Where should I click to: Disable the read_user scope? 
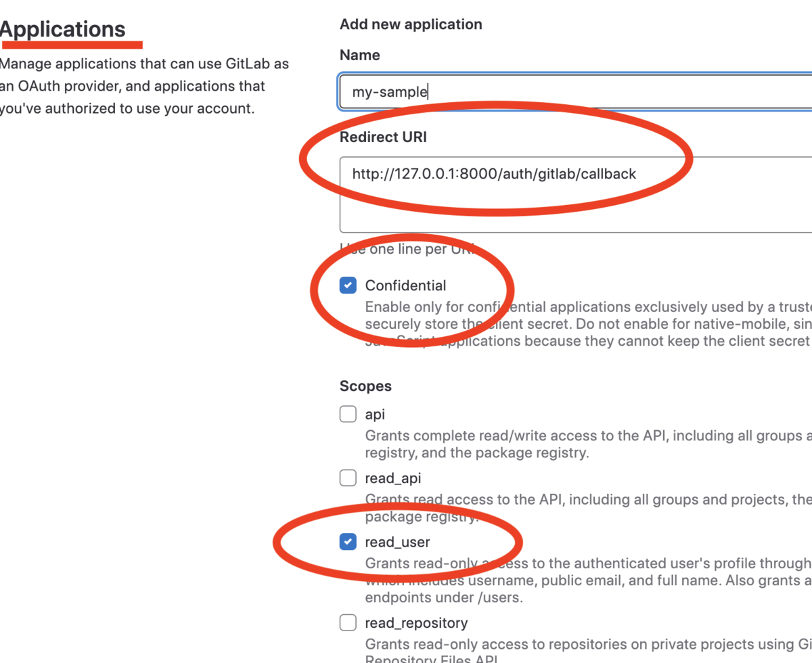coord(347,541)
